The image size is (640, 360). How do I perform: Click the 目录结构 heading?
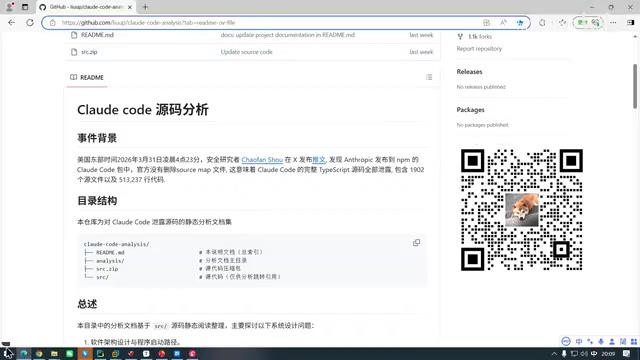click(97, 200)
